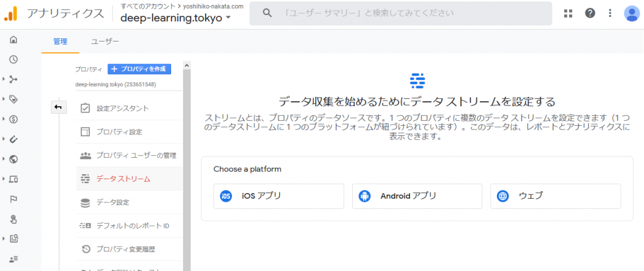The image size is (644, 271).
Task: Open the Retention magnet icon
Action: click(14, 139)
